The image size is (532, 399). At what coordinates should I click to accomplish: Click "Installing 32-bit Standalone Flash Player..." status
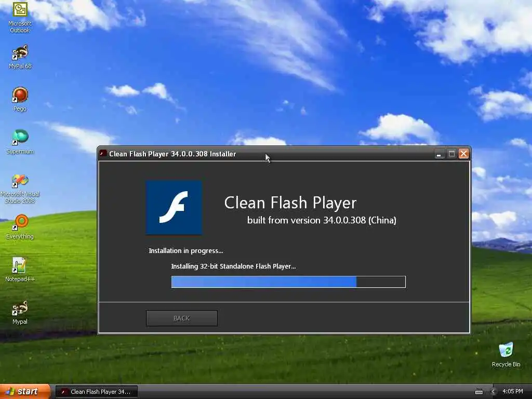pos(233,267)
